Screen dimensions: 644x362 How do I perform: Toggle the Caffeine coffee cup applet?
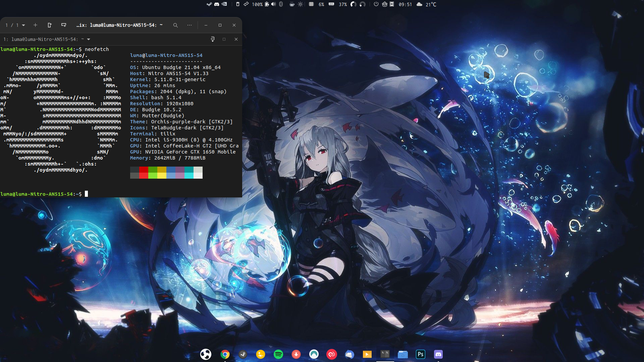[292, 4]
